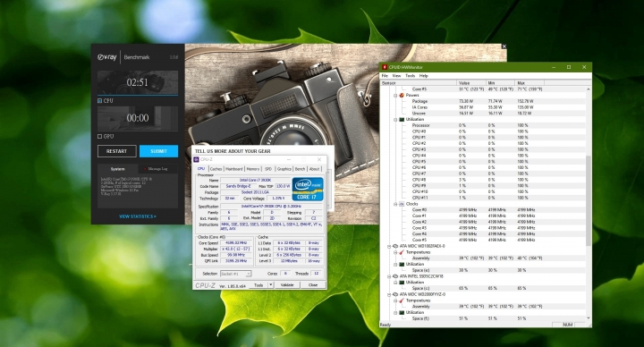Switch to the Memory tab in CPU-Z
The image size is (644, 347).
[253, 169]
